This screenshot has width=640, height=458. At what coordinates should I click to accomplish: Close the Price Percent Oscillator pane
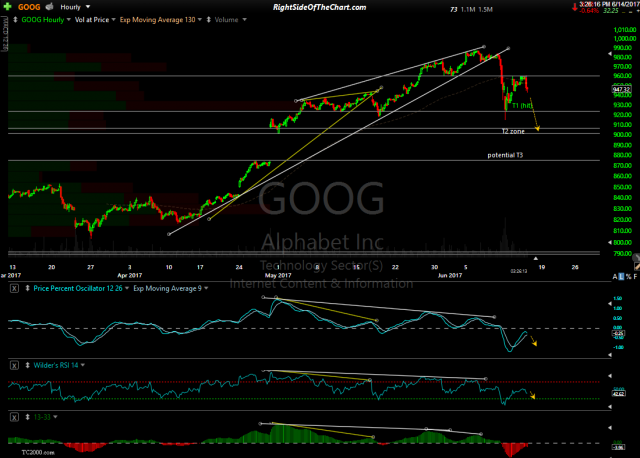tap(14, 289)
